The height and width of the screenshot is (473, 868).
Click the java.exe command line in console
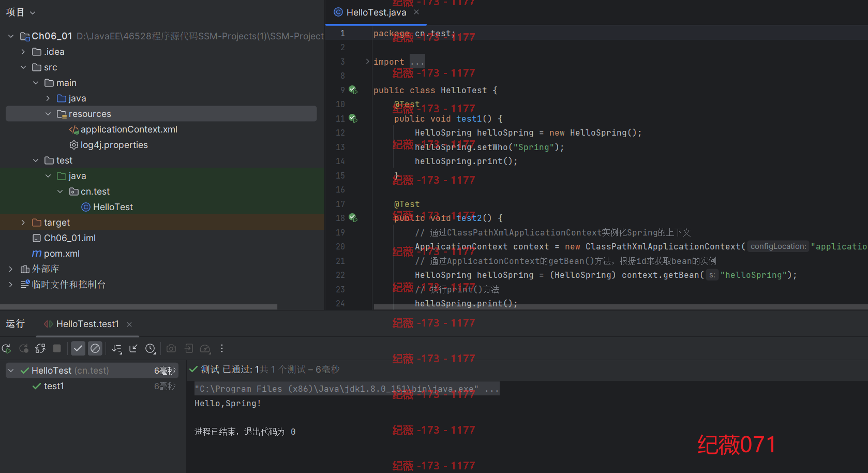tap(347, 389)
